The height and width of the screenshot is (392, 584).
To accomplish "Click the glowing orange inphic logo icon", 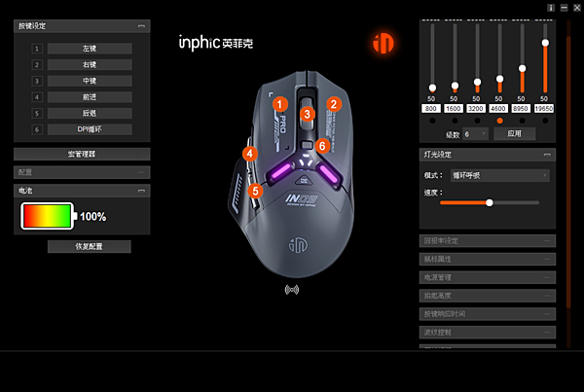I will pyautogui.click(x=383, y=43).
